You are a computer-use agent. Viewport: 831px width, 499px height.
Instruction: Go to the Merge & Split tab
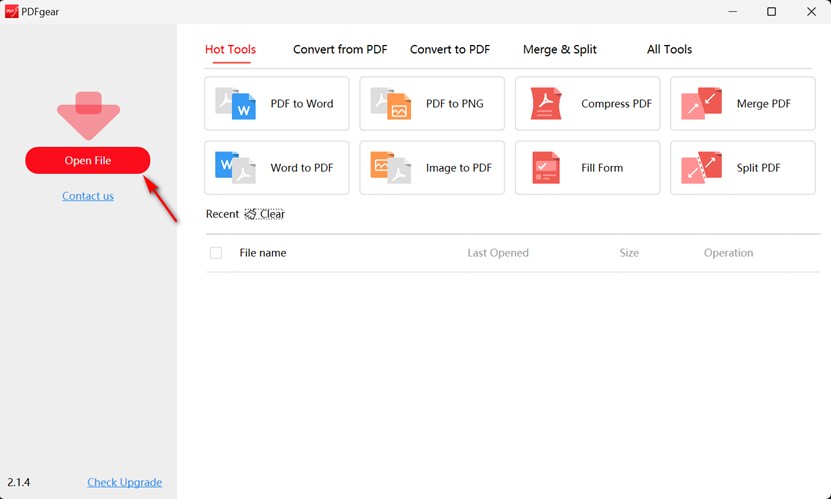tap(560, 49)
